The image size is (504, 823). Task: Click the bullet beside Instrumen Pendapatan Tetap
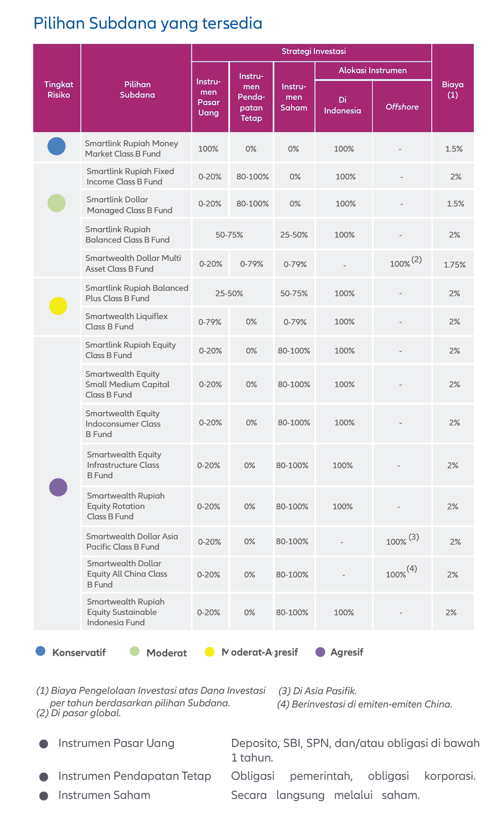tap(44, 776)
